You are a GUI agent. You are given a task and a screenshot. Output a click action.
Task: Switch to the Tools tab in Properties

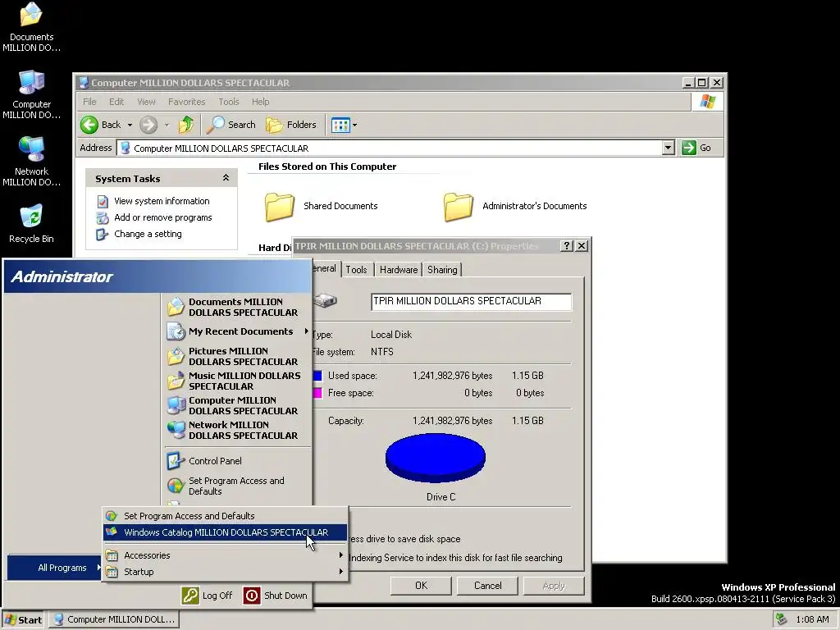point(356,269)
